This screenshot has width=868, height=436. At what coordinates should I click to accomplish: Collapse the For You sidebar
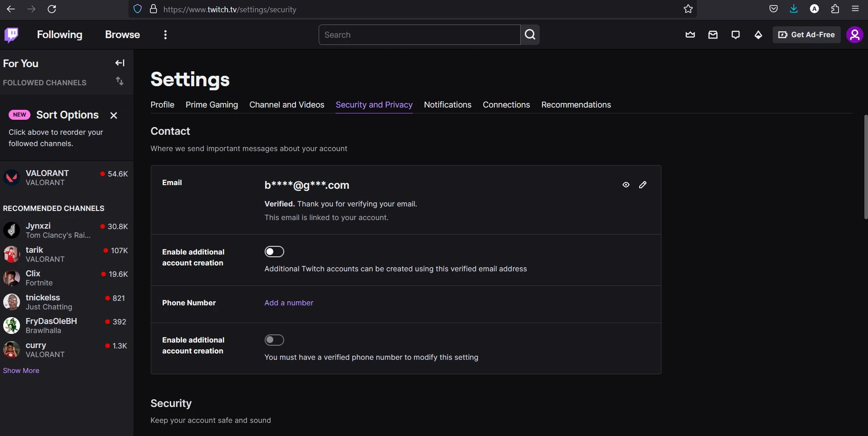coord(120,63)
